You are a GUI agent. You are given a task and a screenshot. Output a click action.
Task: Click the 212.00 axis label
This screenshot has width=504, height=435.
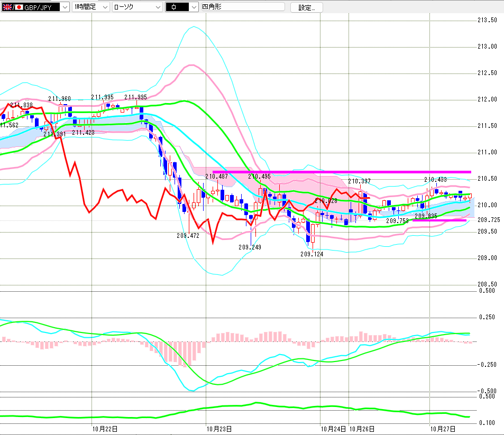[x=487, y=99]
